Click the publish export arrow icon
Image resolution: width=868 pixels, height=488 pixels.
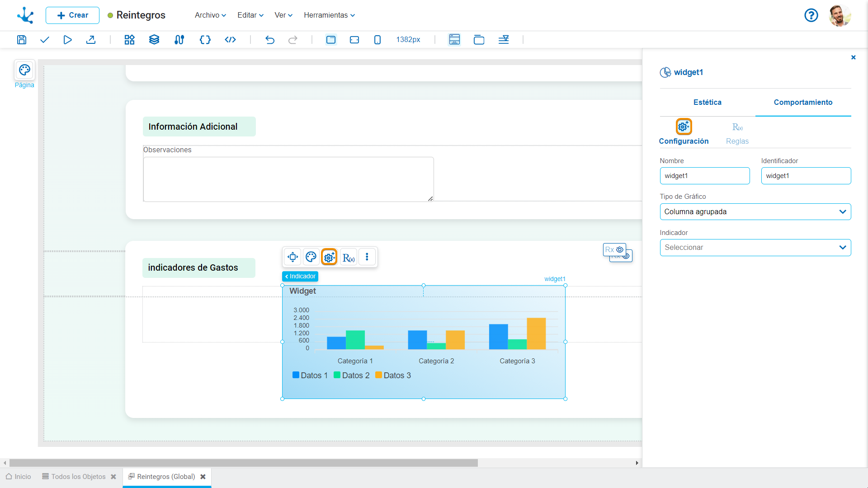click(91, 40)
